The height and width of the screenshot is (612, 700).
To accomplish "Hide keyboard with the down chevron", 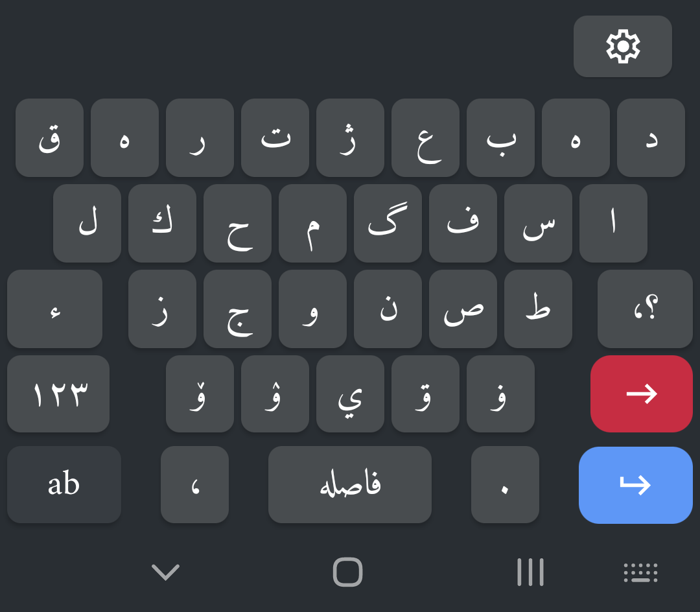I will [x=166, y=572].
